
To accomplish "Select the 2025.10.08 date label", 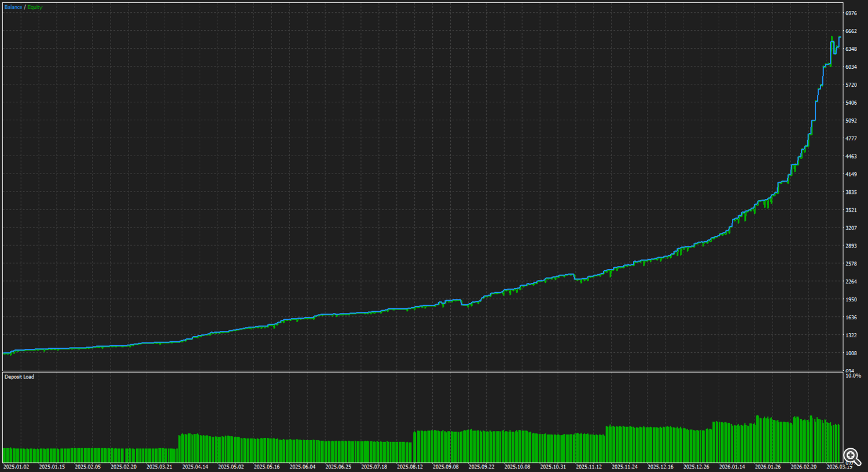I will 518,467.
